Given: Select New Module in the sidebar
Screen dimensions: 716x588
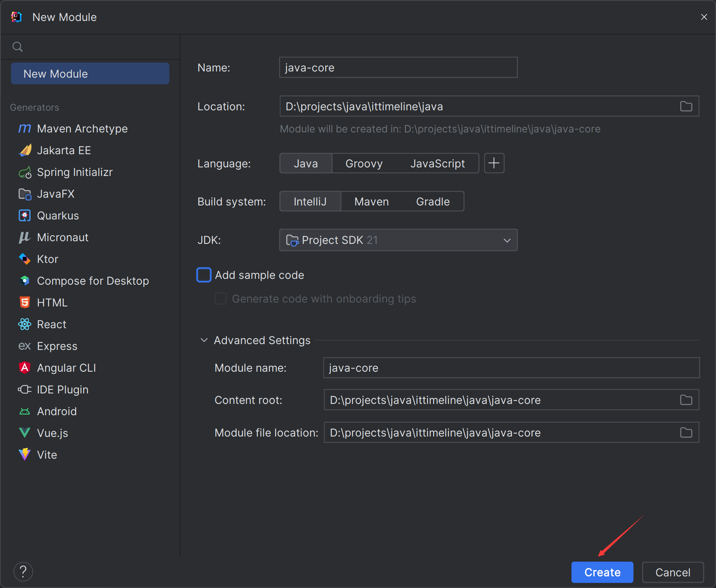Looking at the screenshot, I should [x=90, y=73].
